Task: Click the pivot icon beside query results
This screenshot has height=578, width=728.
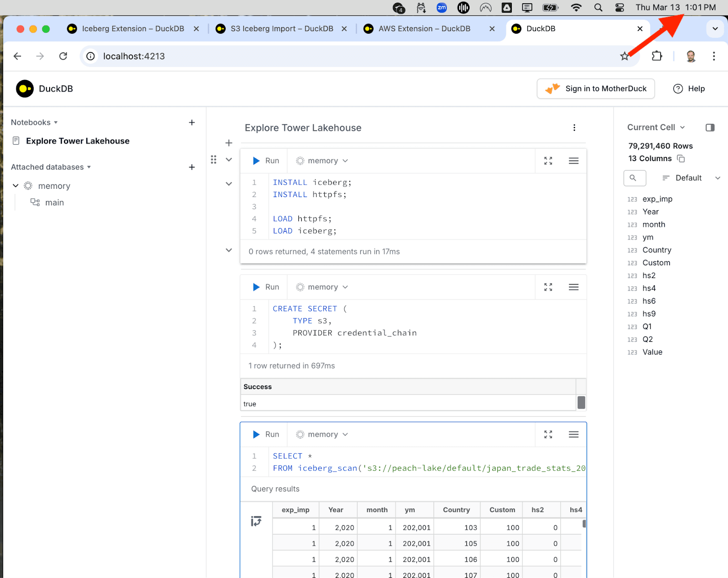Action: click(256, 521)
